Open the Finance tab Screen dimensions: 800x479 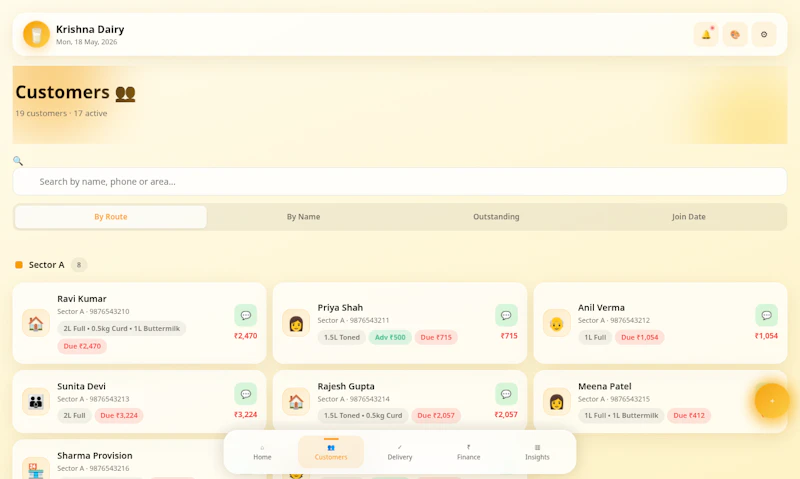click(x=468, y=452)
